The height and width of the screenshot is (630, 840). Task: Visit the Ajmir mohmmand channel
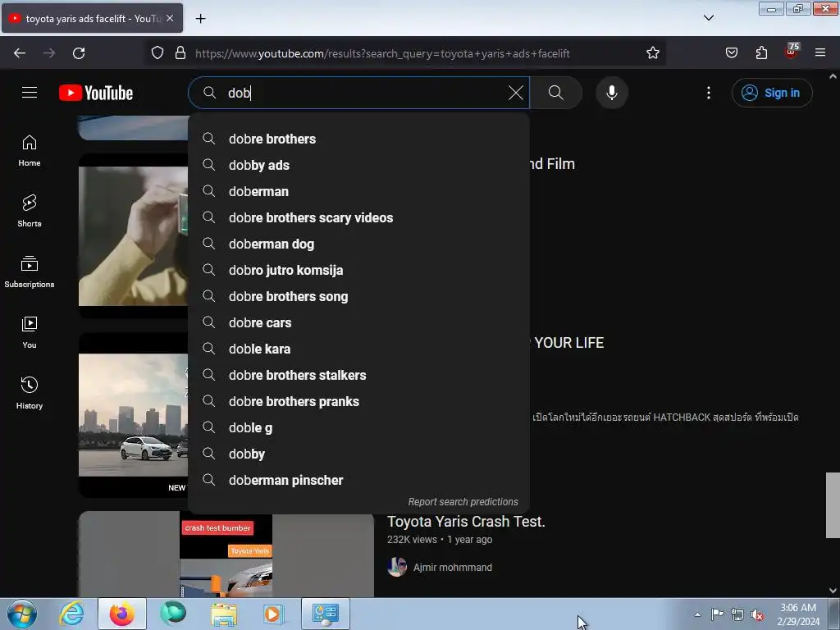453,568
